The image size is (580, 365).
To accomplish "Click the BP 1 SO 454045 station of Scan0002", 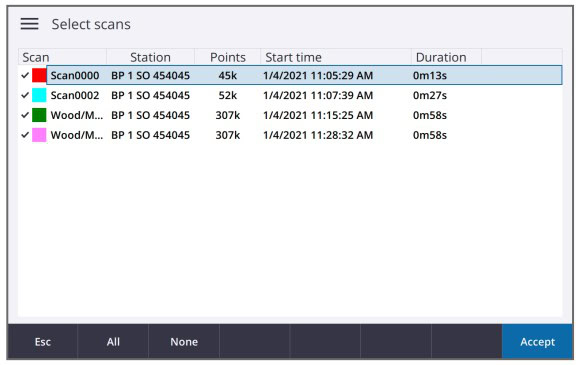I will 151,95.
